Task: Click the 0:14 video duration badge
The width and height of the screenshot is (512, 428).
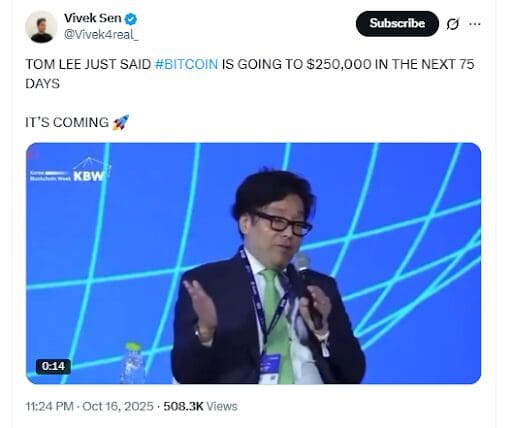Action: 53,366
